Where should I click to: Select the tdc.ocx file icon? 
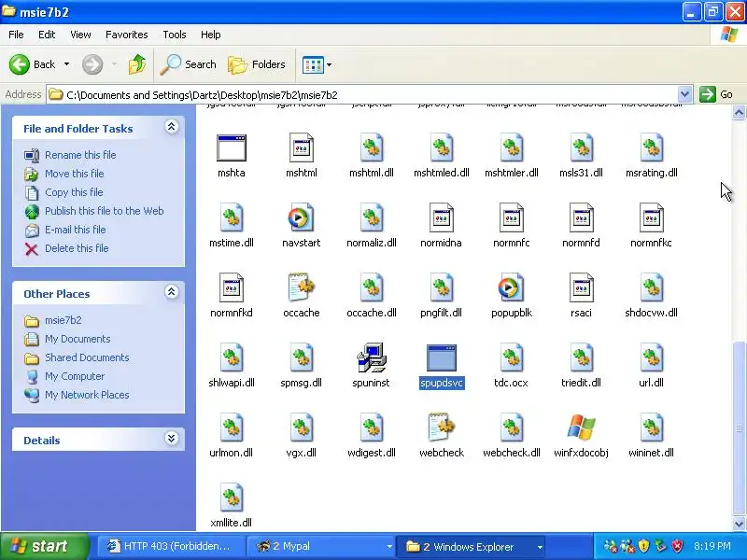coord(511,357)
